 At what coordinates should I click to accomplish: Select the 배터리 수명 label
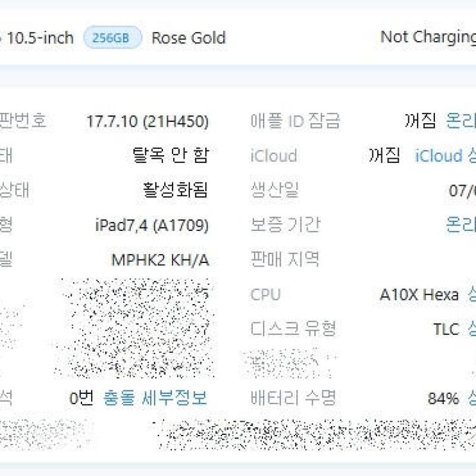coord(293,398)
